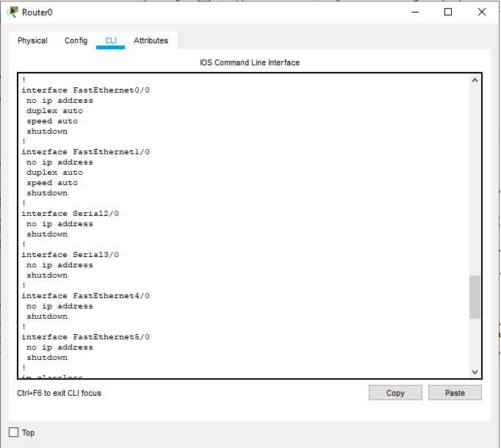Click 'no ip address' under Serial3/0

click(60, 265)
